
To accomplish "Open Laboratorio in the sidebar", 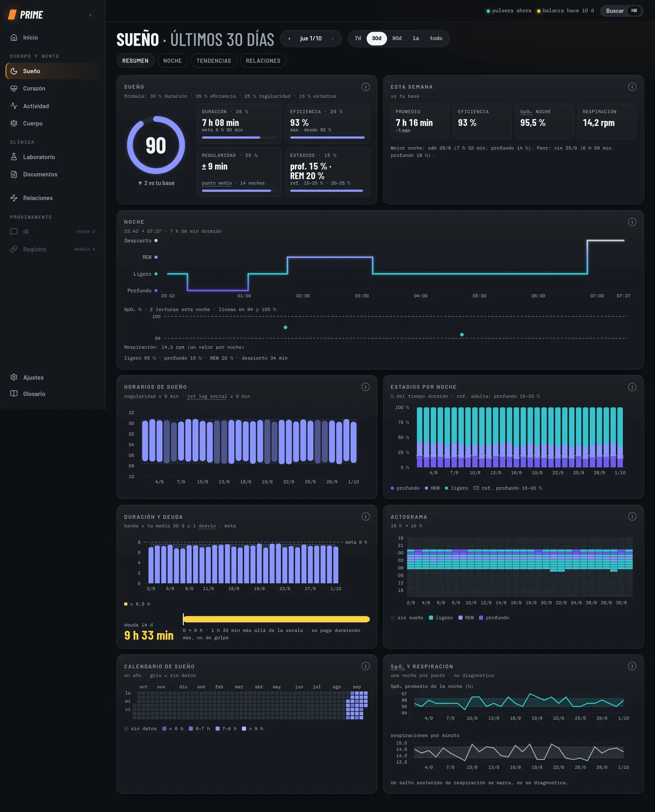I will coord(52,157).
